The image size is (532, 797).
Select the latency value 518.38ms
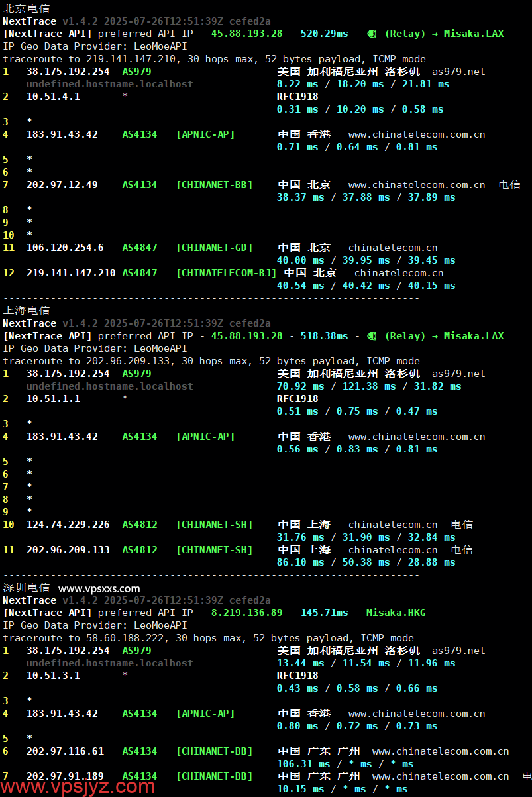pos(324,336)
